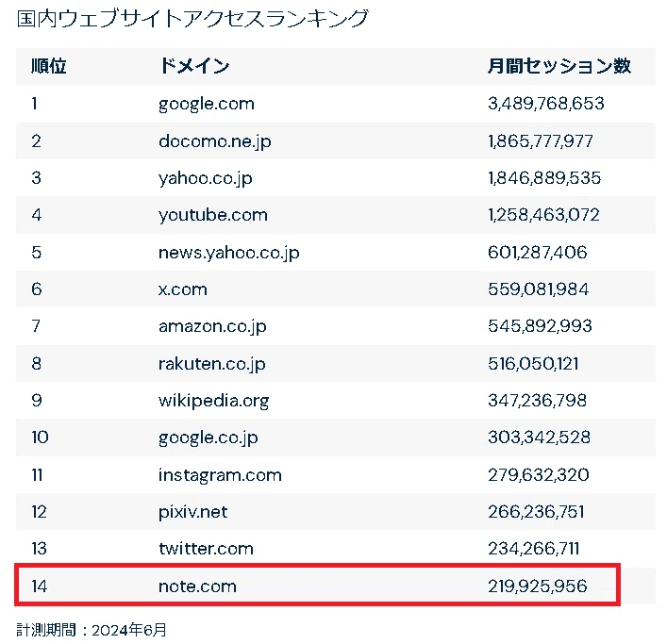This screenshot has width=667, height=644.
Task: Select the note.com domain cell
Action: [197, 586]
